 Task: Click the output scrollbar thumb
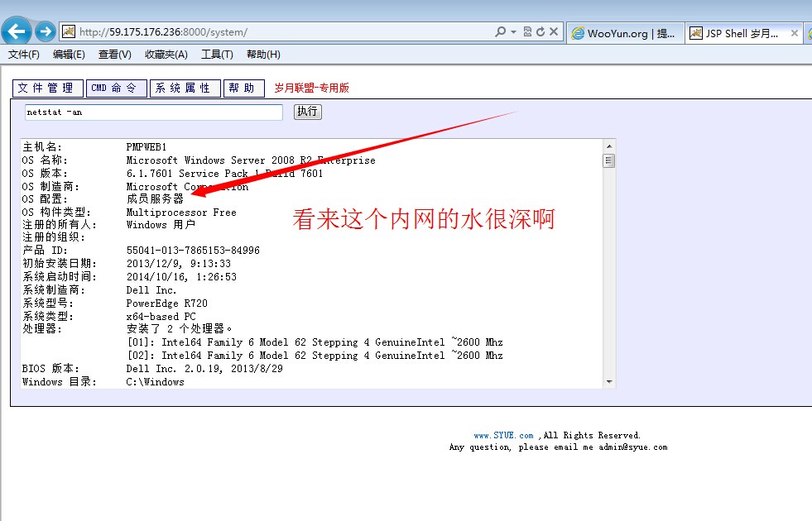click(609, 161)
